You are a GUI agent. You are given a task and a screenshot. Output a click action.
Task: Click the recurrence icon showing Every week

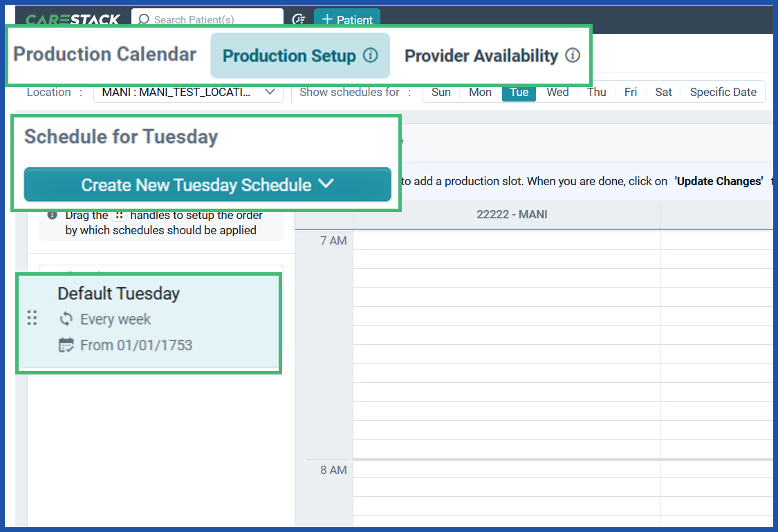(x=66, y=320)
